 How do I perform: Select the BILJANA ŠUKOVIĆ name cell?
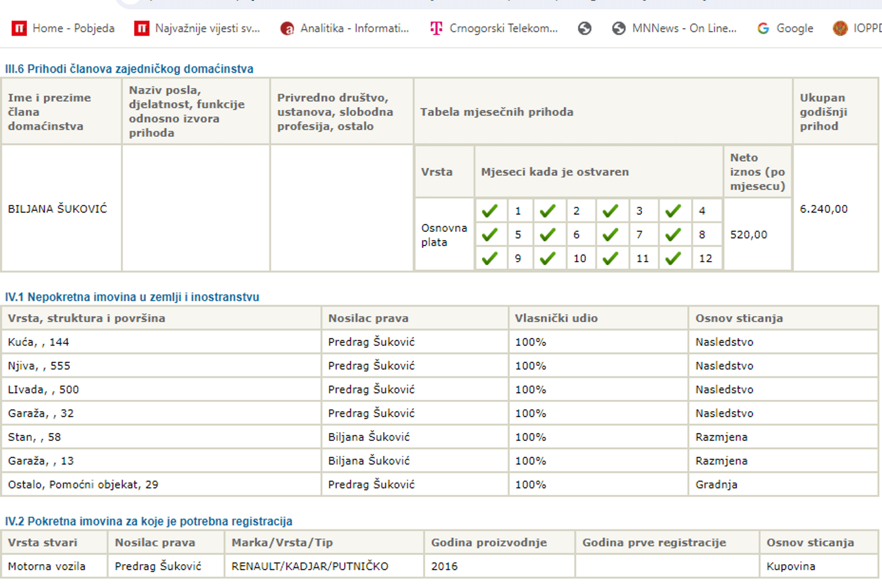(x=57, y=209)
